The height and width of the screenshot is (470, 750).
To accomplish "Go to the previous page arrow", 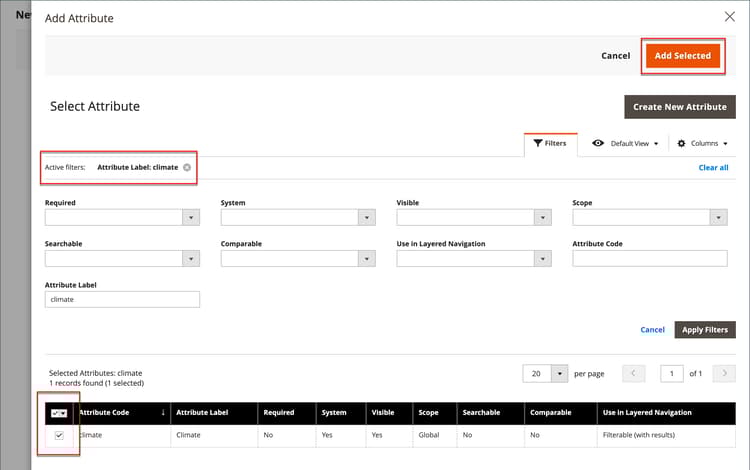I will coord(634,373).
